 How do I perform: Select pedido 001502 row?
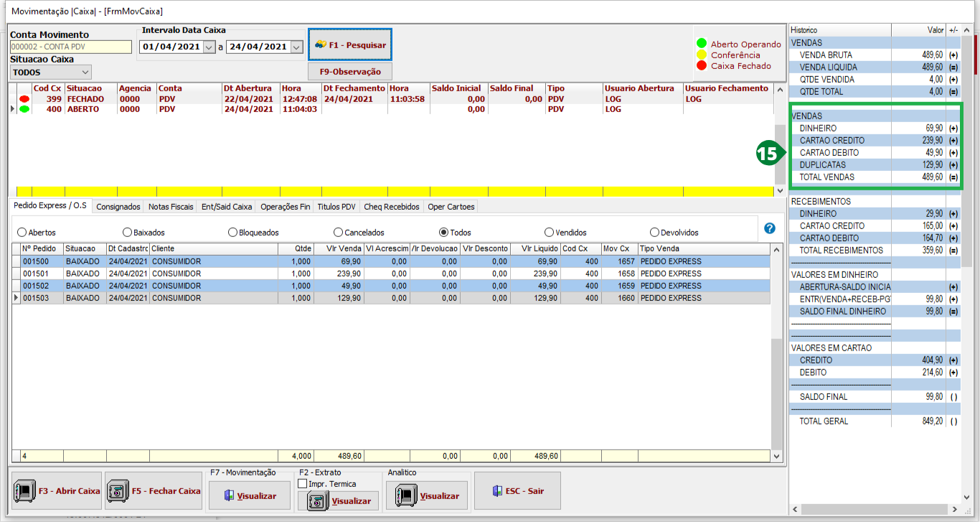392,286
